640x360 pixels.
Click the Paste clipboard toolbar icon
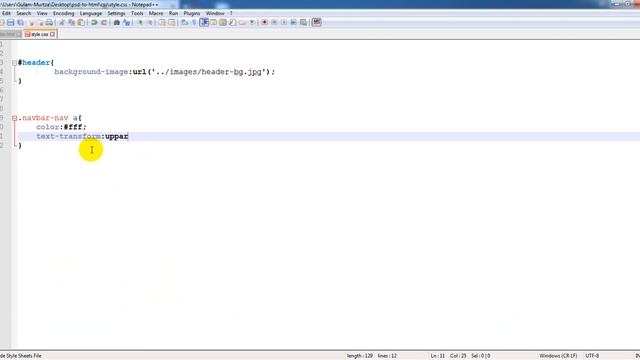(81, 22)
